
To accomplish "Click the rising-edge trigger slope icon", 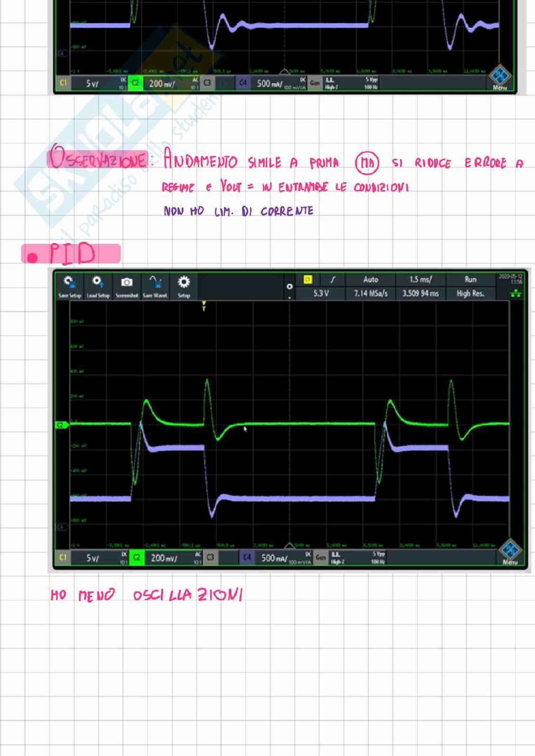I will click(333, 280).
